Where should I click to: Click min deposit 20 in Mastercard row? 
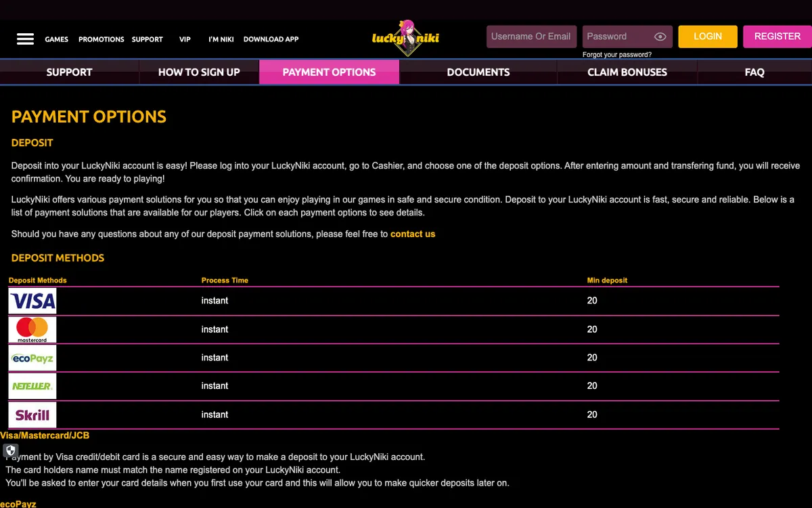click(592, 329)
